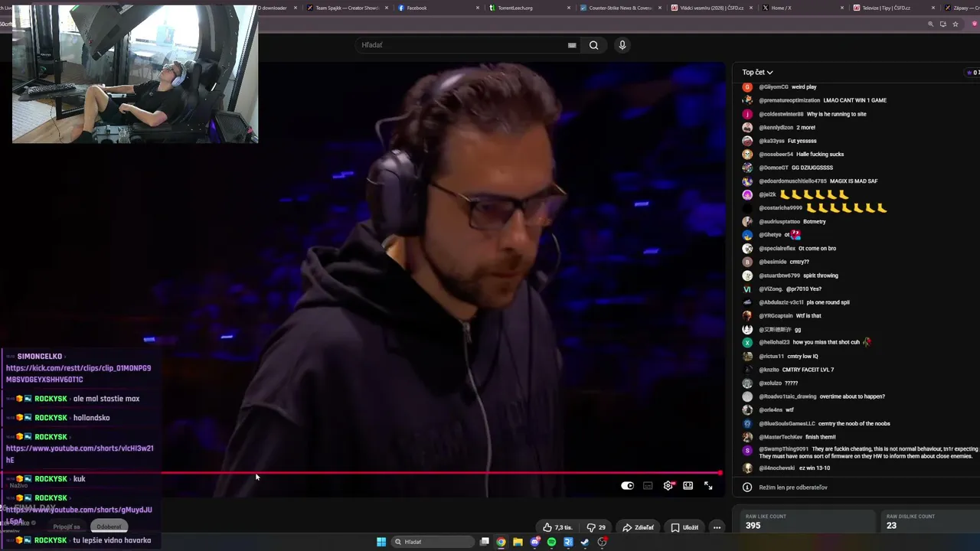Start voice search with the microphone icon
The width and height of the screenshot is (980, 551).
pos(622,45)
